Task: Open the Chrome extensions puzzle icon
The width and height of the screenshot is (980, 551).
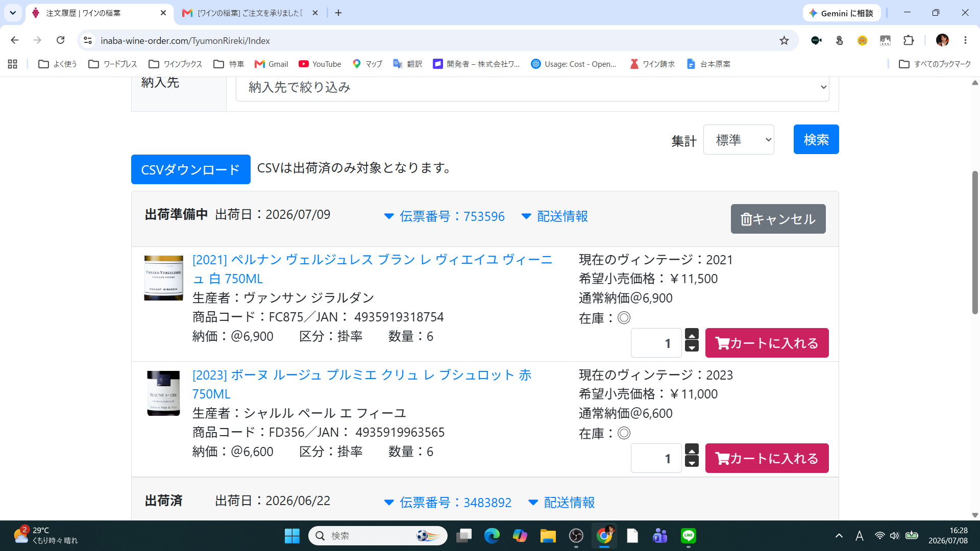Action: [x=909, y=40]
